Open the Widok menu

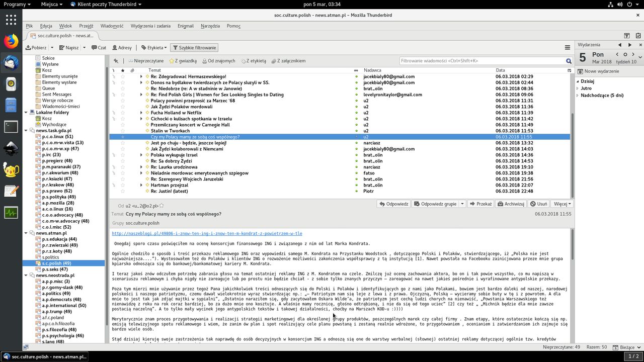coord(65,26)
